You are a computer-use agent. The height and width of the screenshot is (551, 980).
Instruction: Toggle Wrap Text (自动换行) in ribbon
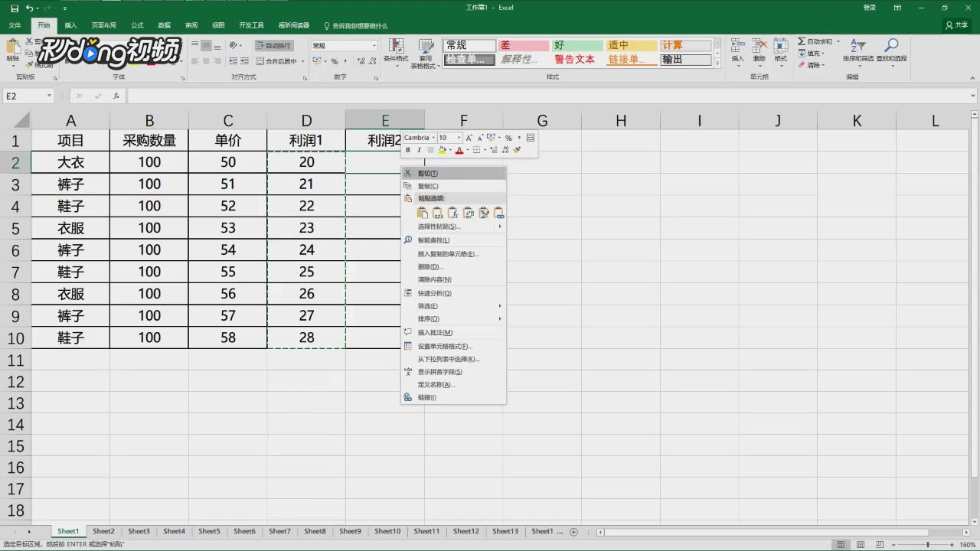coord(274,46)
